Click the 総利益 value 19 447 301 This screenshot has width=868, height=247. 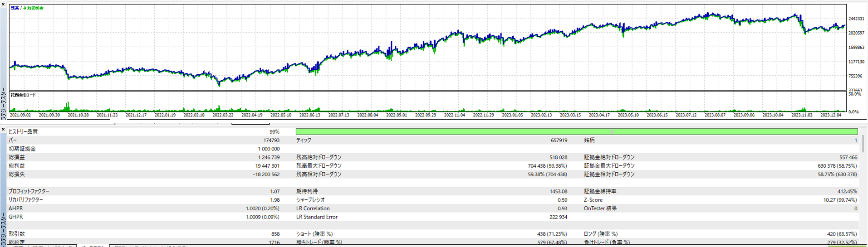(267, 166)
